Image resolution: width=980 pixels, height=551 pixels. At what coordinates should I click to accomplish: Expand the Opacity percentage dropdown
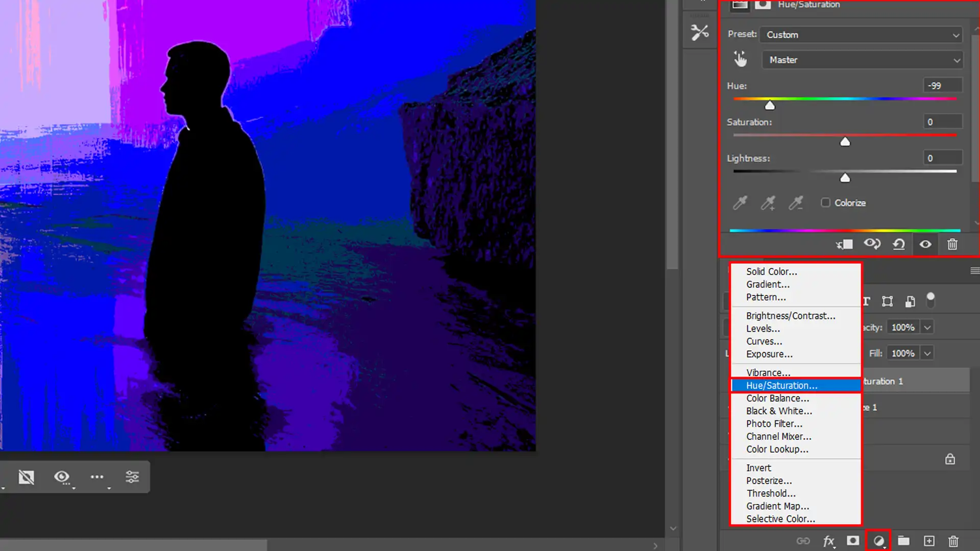927,327
